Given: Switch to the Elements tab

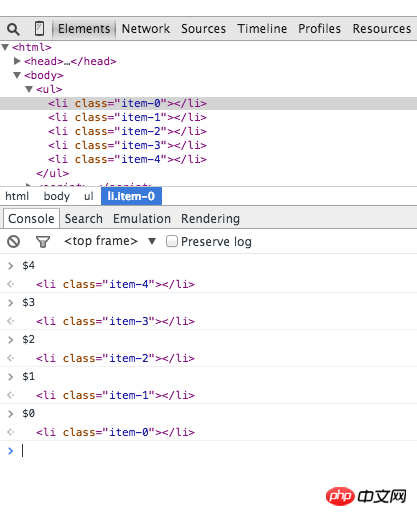Looking at the screenshot, I should coord(84,29).
